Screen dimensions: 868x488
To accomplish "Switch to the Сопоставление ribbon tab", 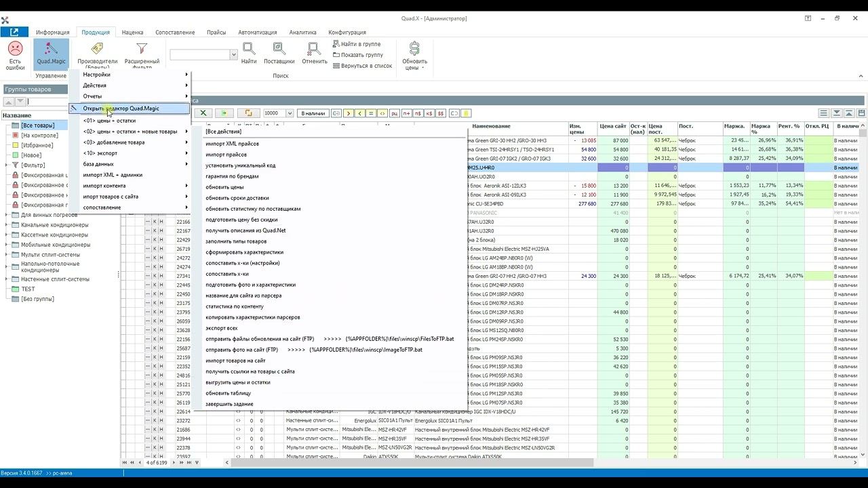I will tap(175, 32).
